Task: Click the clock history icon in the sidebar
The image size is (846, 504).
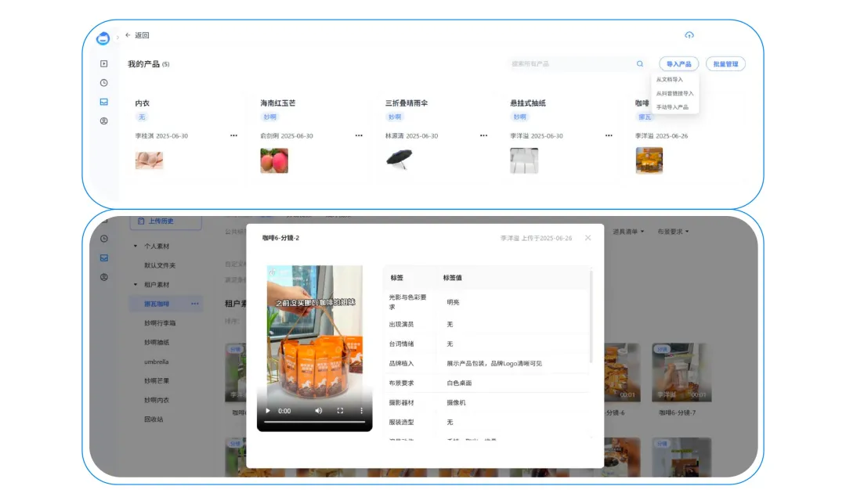Action: 103,81
